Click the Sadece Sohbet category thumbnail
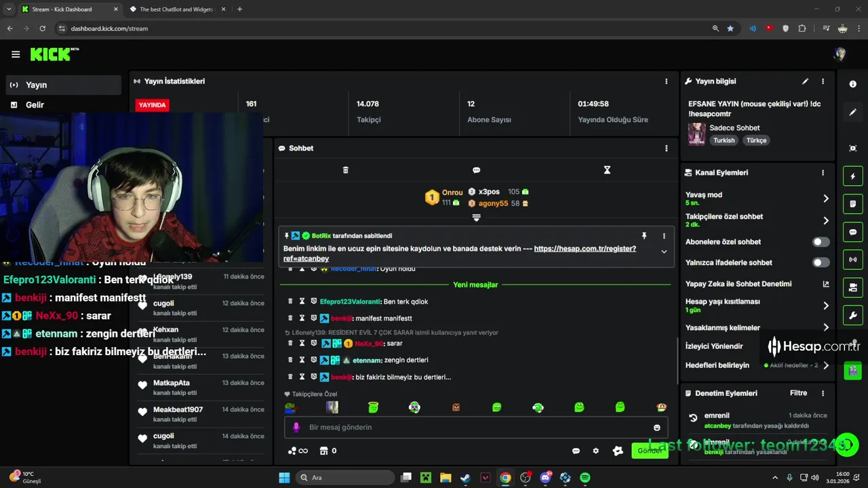868x488 pixels. tap(696, 134)
